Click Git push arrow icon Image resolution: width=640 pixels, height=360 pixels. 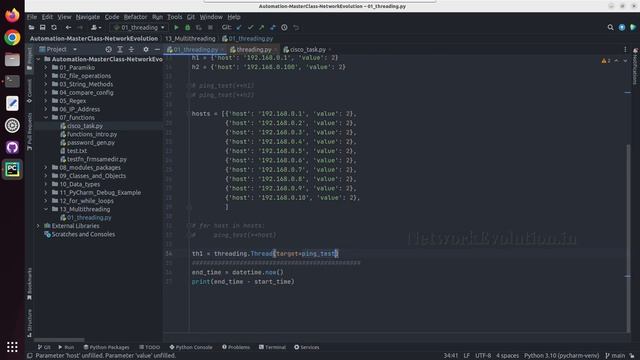point(262,27)
